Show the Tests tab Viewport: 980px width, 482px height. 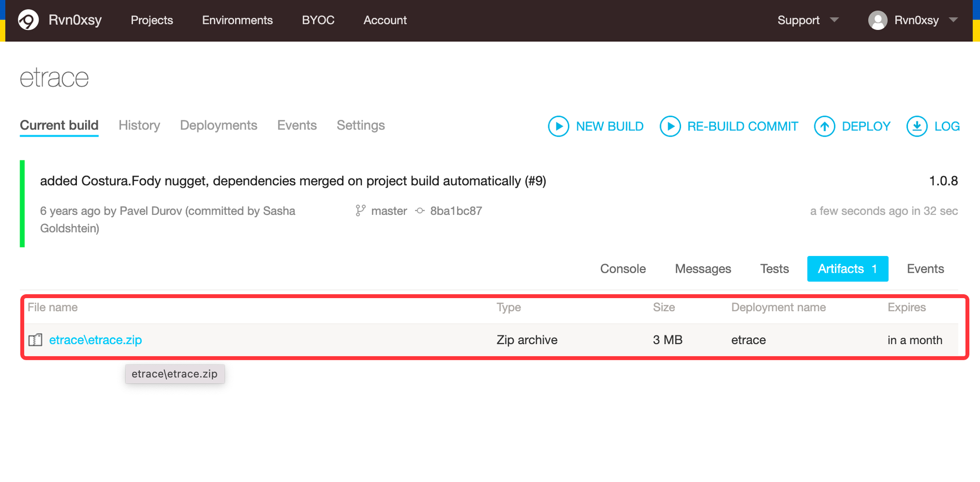(x=774, y=269)
